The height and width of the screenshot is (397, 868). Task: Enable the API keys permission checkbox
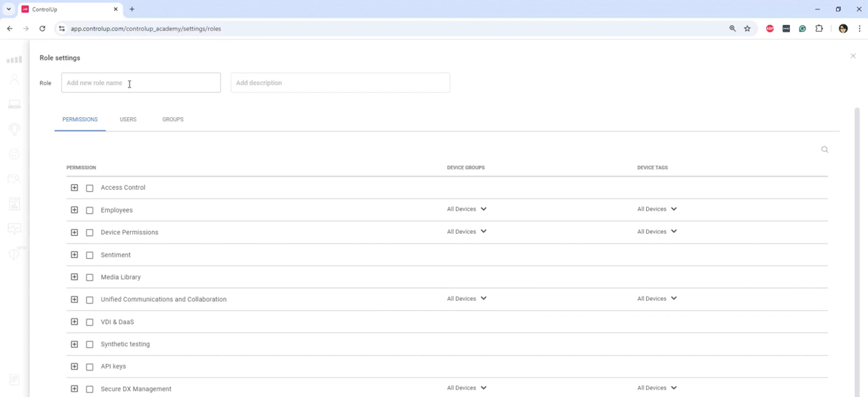click(90, 367)
